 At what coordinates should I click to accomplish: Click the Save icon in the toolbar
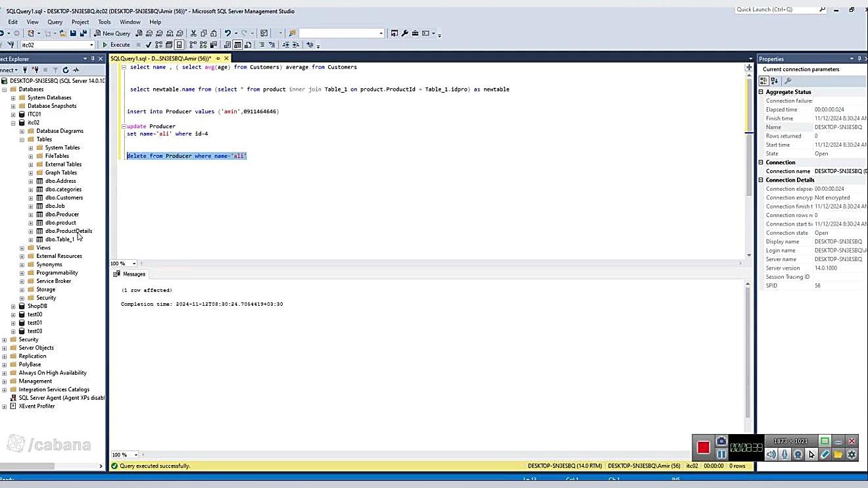73,34
